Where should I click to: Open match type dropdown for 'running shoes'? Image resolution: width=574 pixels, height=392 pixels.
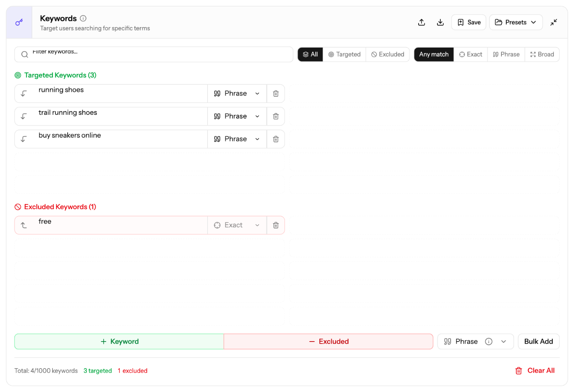click(237, 93)
